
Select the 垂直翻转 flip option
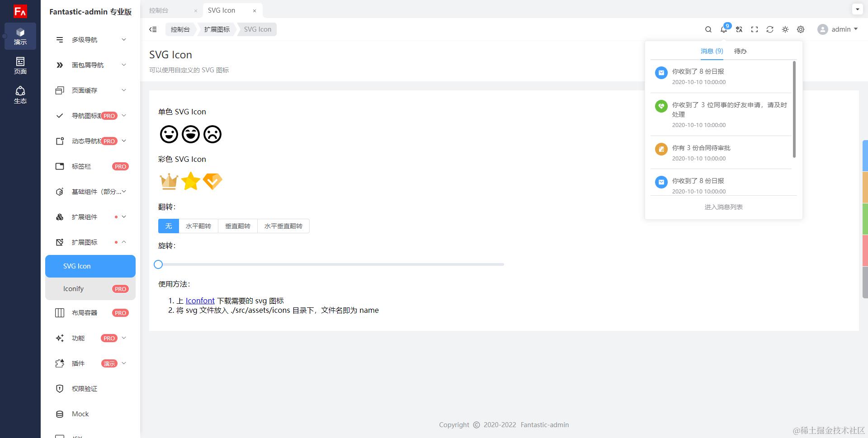[x=238, y=226]
